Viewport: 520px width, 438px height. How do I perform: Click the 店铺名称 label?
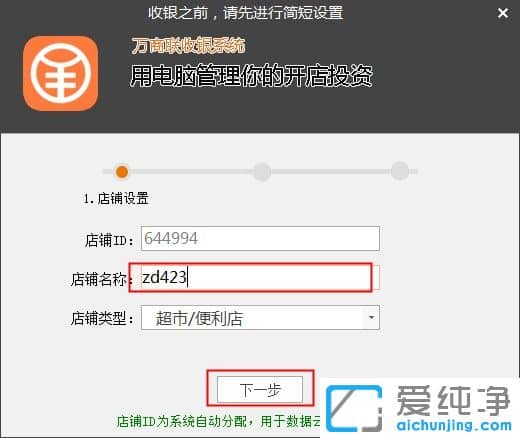pos(99,279)
